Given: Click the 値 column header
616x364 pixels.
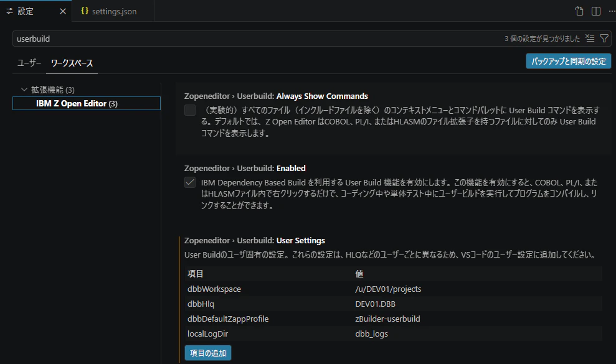Looking at the screenshot, I should (359, 274).
